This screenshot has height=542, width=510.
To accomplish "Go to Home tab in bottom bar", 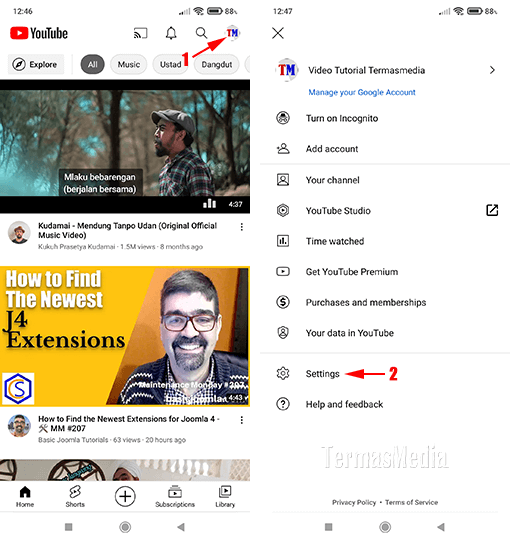I will 25,496.
